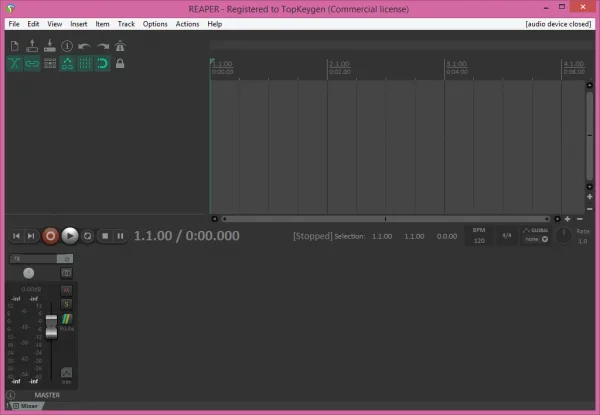Pause playback with the Pause button
600x415 pixels.
120,236
